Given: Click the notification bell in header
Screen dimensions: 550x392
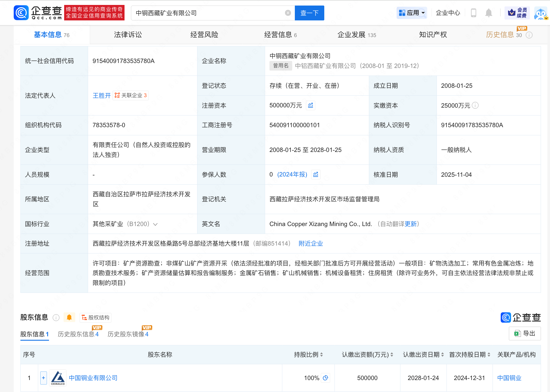Looking at the screenshot, I should pyautogui.click(x=489, y=13).
